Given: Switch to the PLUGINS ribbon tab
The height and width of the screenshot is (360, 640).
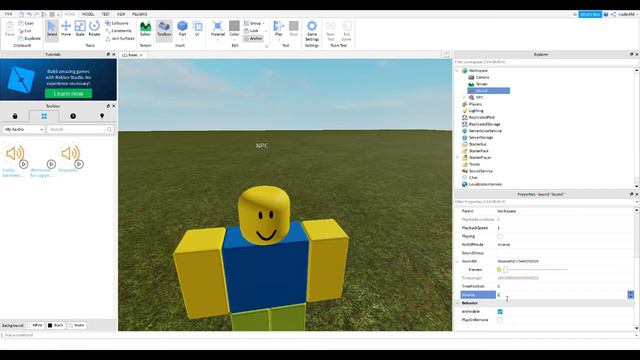Looking at the screenshot, I should pos(140,14).
